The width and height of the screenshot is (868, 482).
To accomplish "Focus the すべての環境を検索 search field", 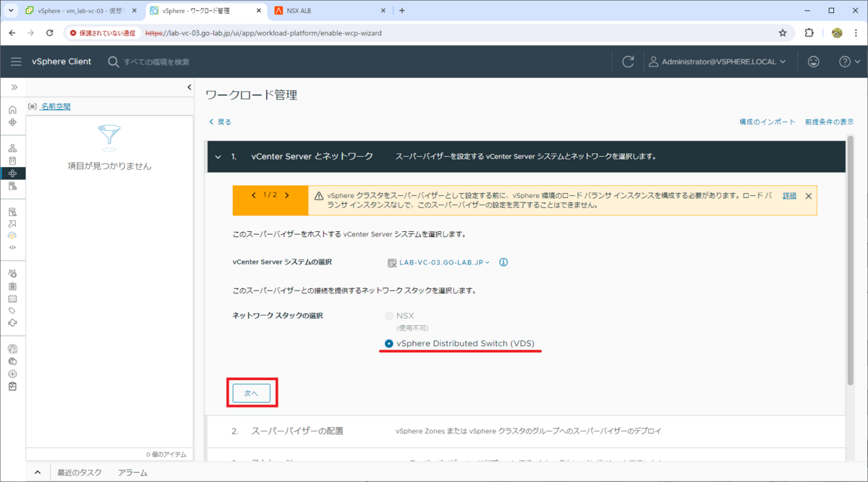I will tap(156, 62).
